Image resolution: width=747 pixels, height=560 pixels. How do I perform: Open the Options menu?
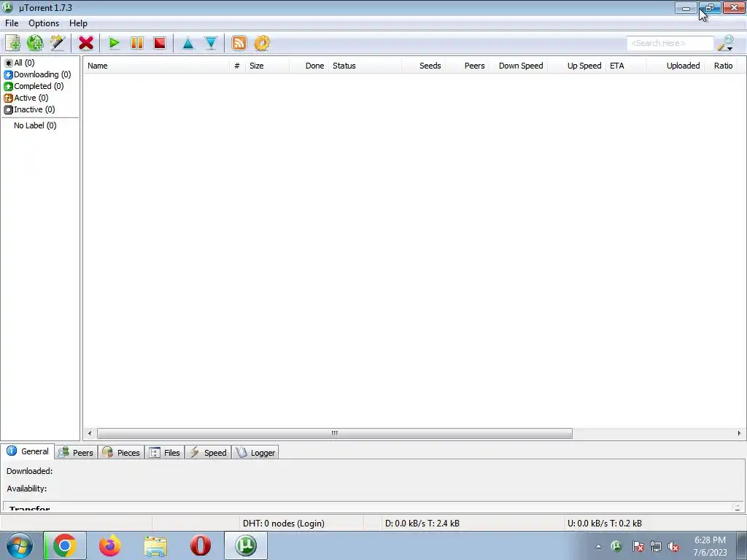click(44, 23)
